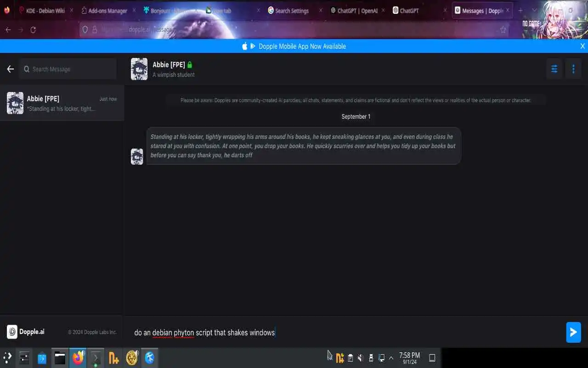Open the orange N+ taskbar application
The width and height of the screenshot is (588, 368).
(113, 357)
